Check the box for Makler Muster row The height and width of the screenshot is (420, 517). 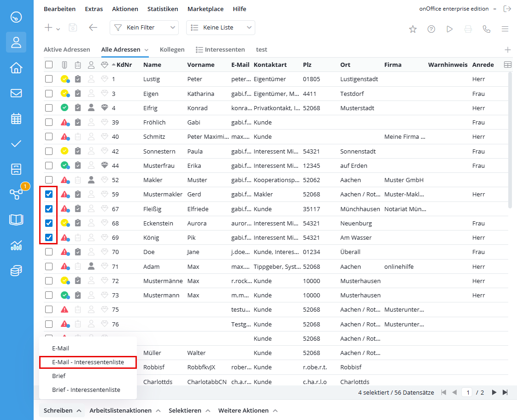49,180
